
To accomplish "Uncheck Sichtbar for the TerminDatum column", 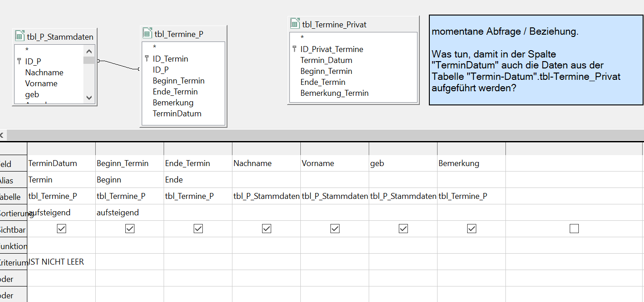I will [x=62, y=229].
